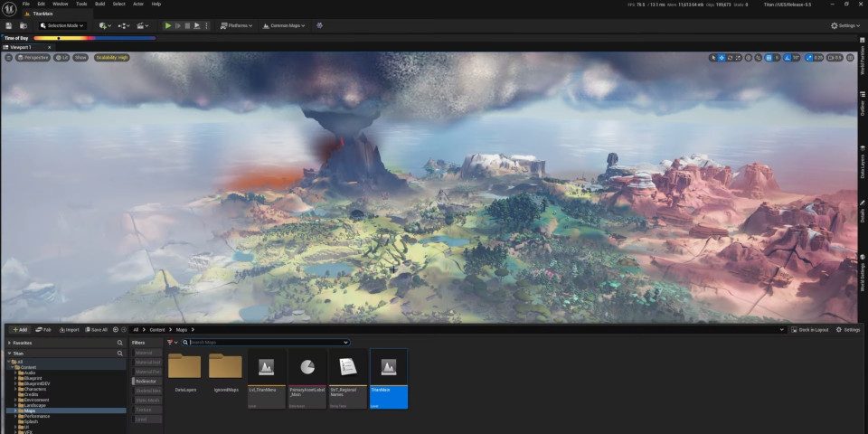Open the World Partition side panel
Image resolution: width=868 pixels, height=434 pixels.
(863, 56)
